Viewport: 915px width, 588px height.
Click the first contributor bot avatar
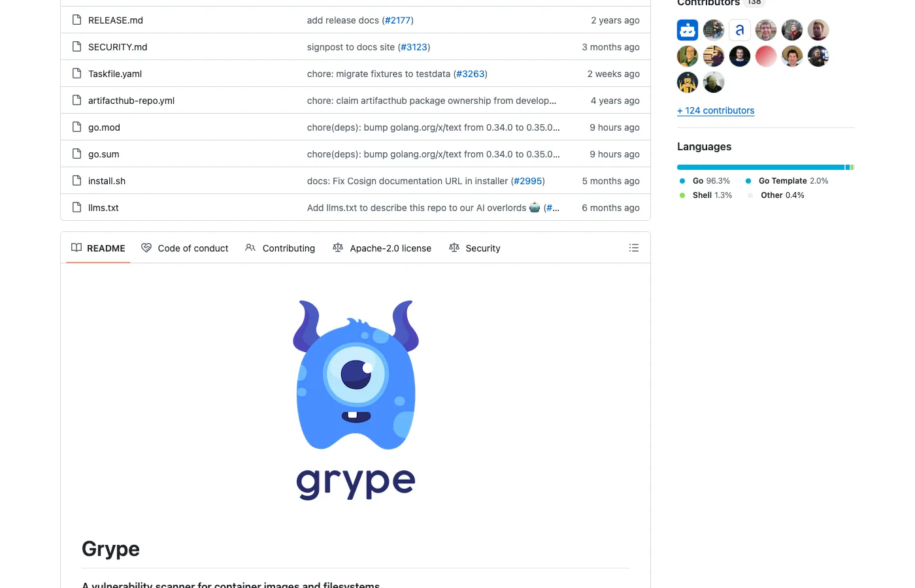687,29
